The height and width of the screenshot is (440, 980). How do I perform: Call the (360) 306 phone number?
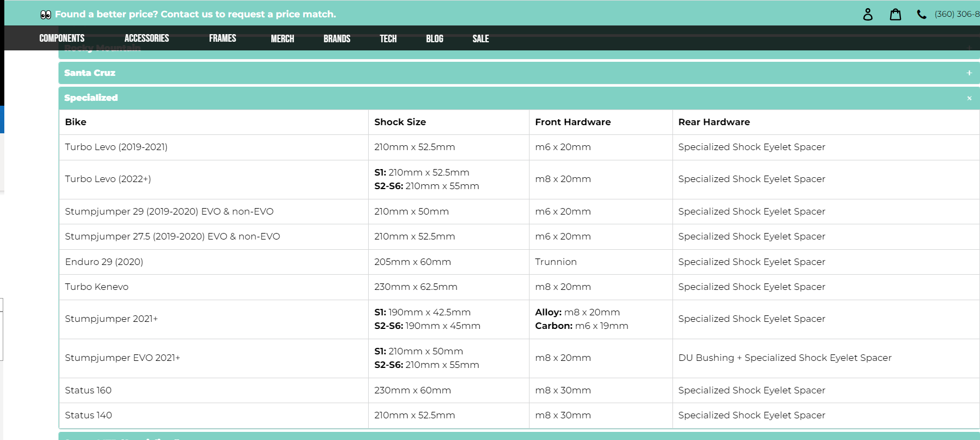(x=957, y=14)
